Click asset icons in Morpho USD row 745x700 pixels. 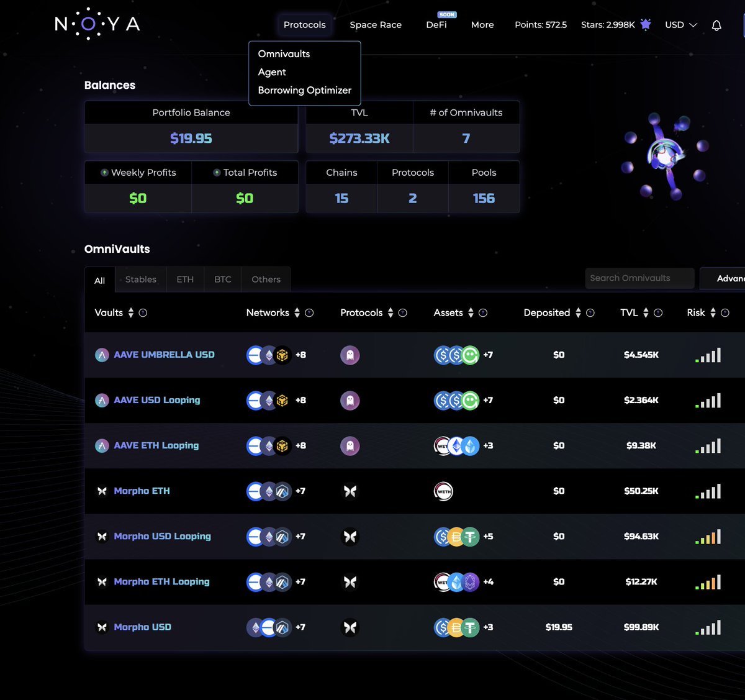456,627
